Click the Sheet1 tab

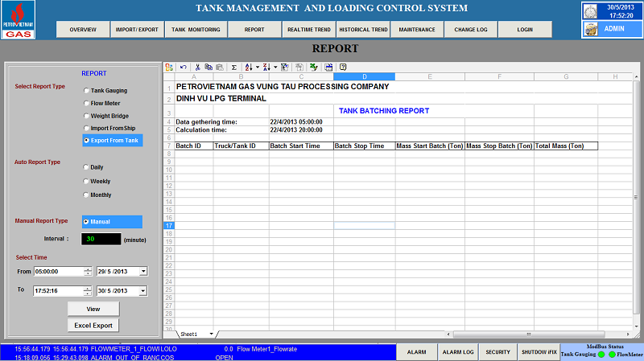[x=189, y=334]
